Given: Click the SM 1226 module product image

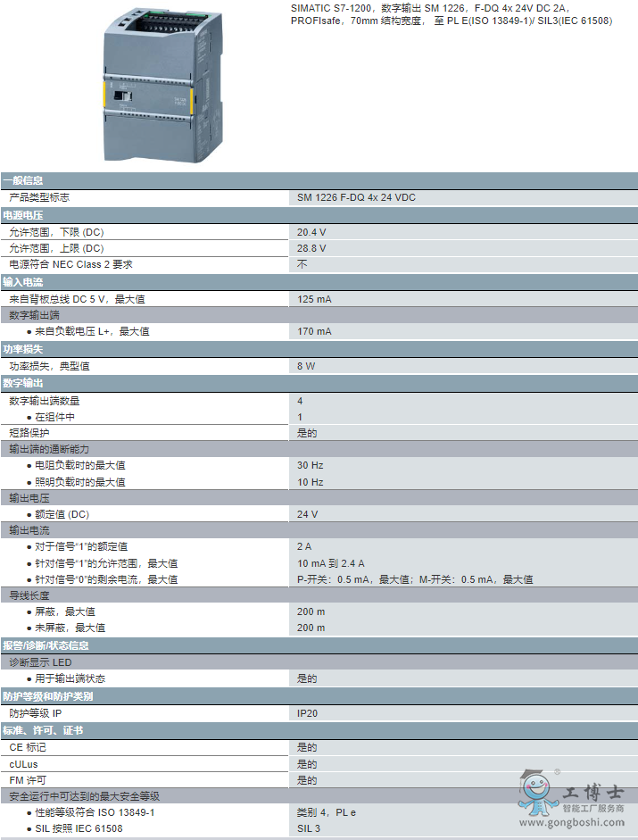Looking at the screenshot, I should [x=163, y=85].
